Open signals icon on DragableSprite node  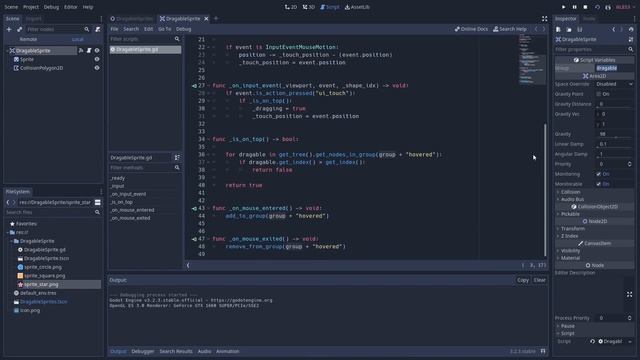coord(81,51)
